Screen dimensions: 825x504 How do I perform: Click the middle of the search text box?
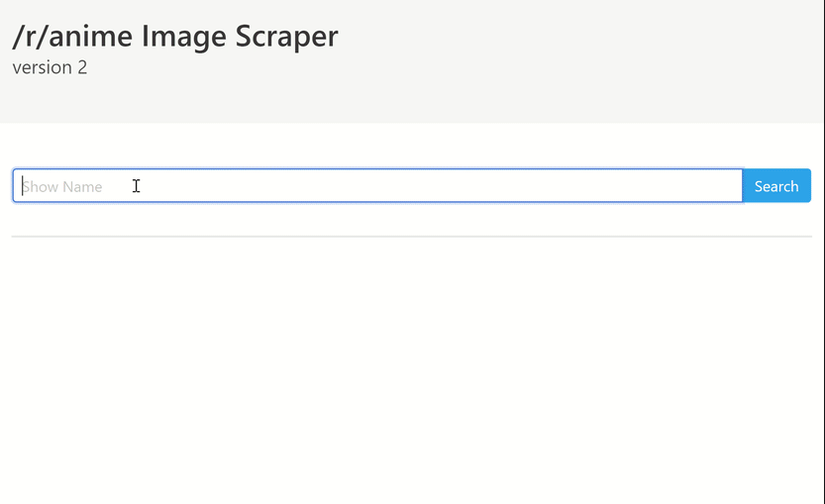[377, 186]
